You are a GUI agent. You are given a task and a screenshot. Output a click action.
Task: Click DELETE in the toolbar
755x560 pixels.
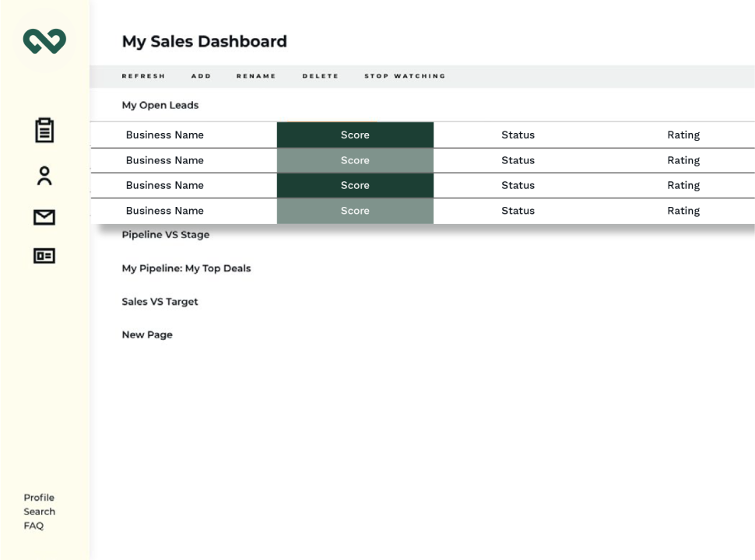320,76
